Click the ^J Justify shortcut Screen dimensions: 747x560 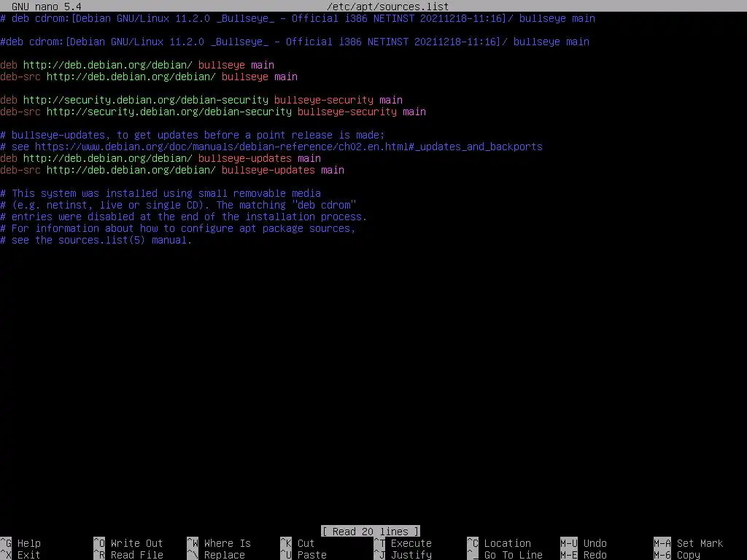point(403,555)
